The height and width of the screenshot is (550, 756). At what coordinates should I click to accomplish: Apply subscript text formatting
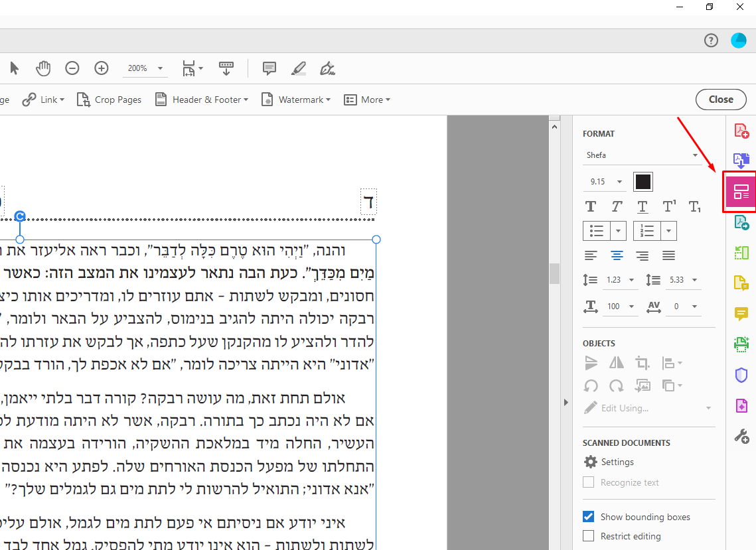pos(695,207)
